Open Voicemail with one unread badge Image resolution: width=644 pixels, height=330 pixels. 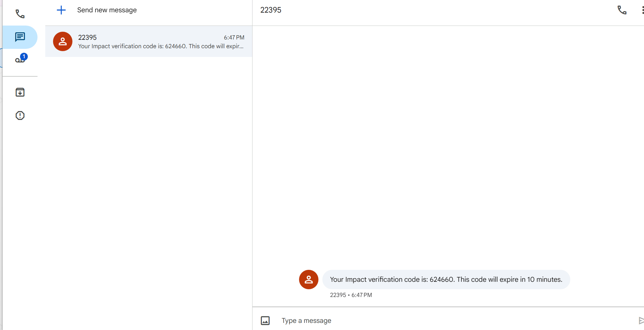[x=20, y=60]
